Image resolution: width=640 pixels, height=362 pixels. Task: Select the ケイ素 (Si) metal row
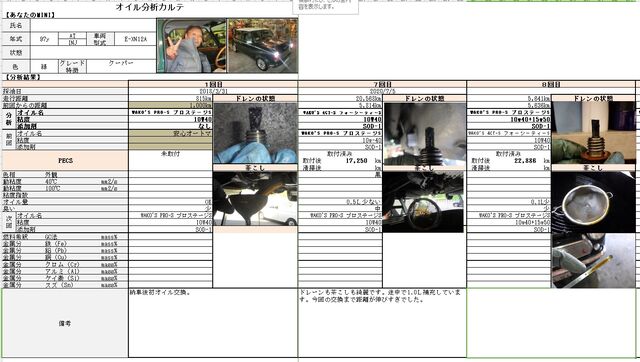tap(65, 278)
